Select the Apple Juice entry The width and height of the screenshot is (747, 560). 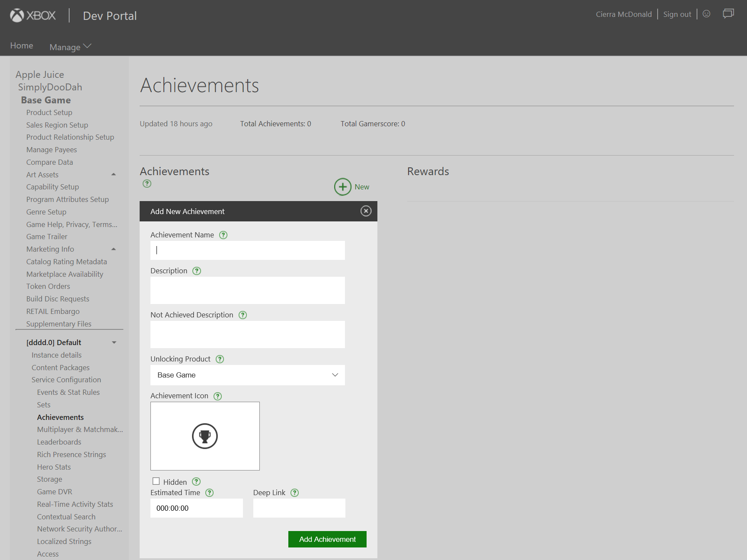tap(40, 74)
